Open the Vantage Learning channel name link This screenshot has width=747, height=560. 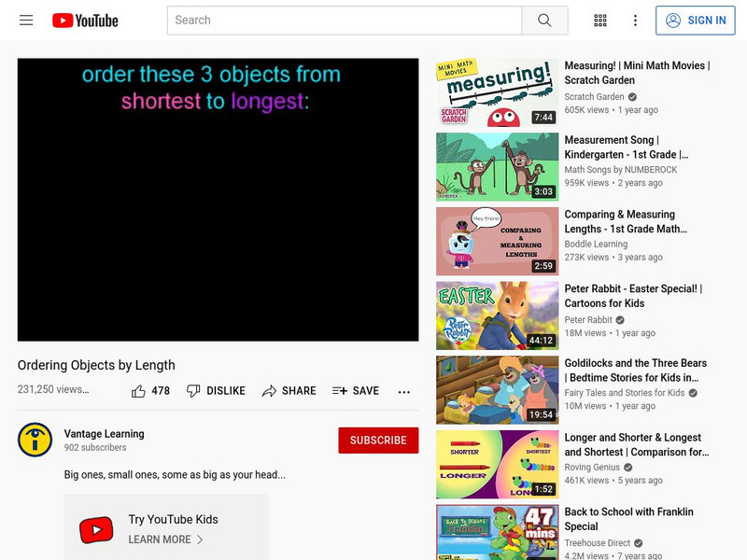coord(105,434)
